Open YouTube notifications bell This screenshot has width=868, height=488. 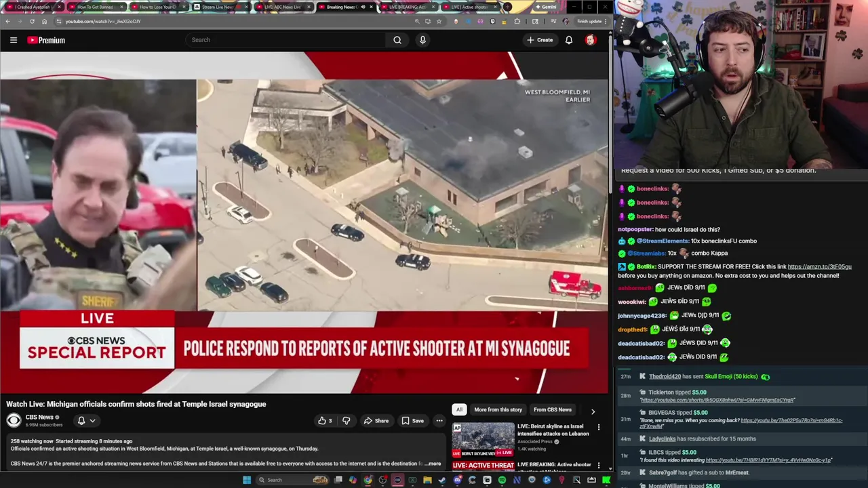(x=569, y=40)
